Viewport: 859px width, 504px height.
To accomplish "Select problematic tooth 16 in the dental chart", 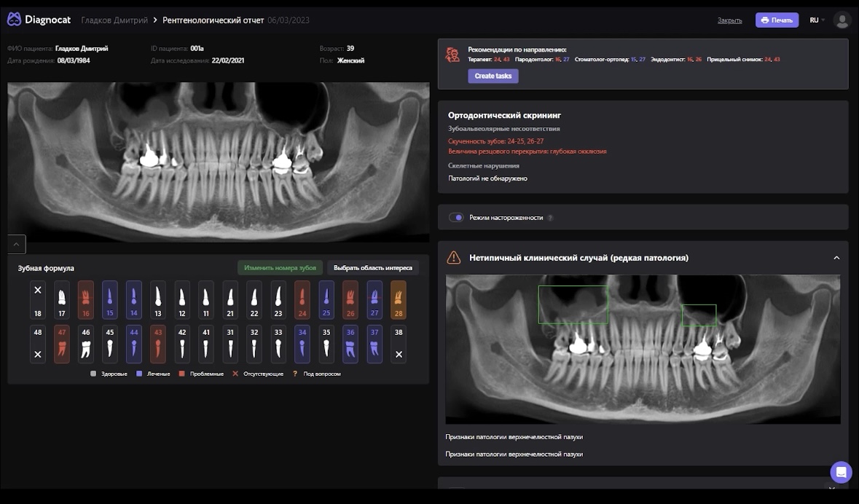I will (85, 299).
